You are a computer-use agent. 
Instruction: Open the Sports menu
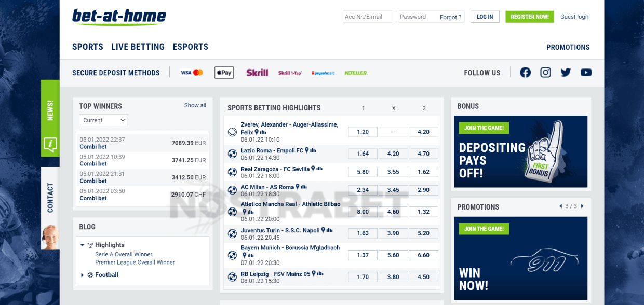[88, 47]
